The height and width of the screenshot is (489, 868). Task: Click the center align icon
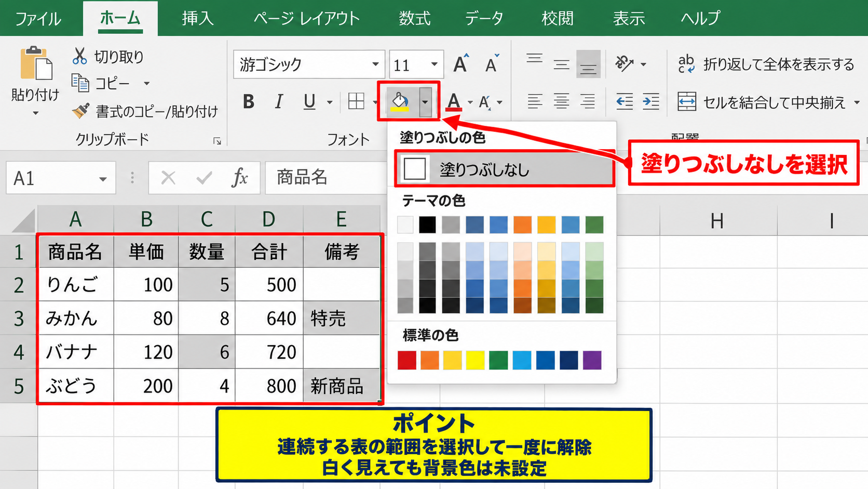point(561,101)
